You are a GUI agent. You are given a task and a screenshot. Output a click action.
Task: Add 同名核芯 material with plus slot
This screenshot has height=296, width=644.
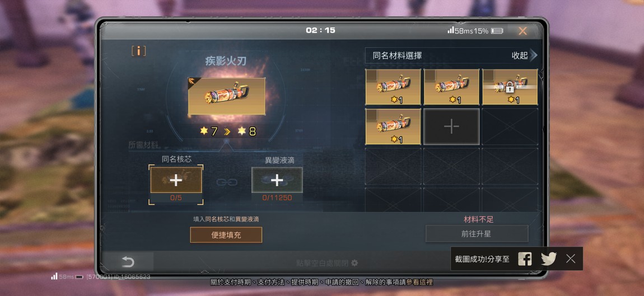pyautogui.click(x=176, y=180)
